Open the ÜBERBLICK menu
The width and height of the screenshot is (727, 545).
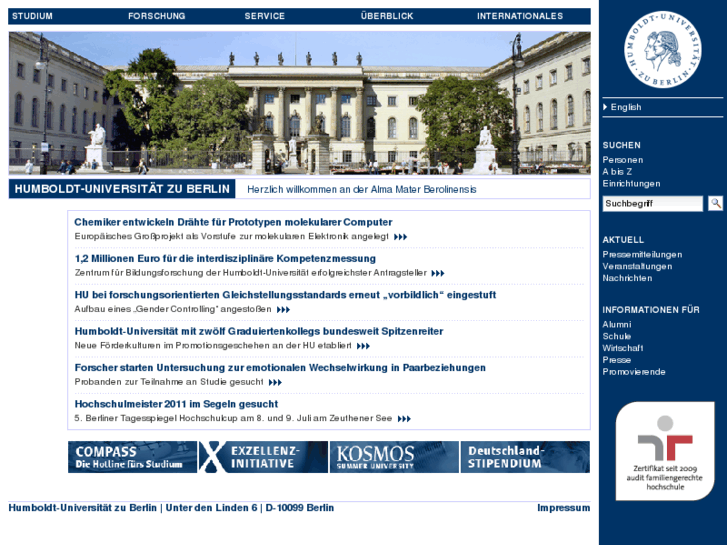point(387,16)
